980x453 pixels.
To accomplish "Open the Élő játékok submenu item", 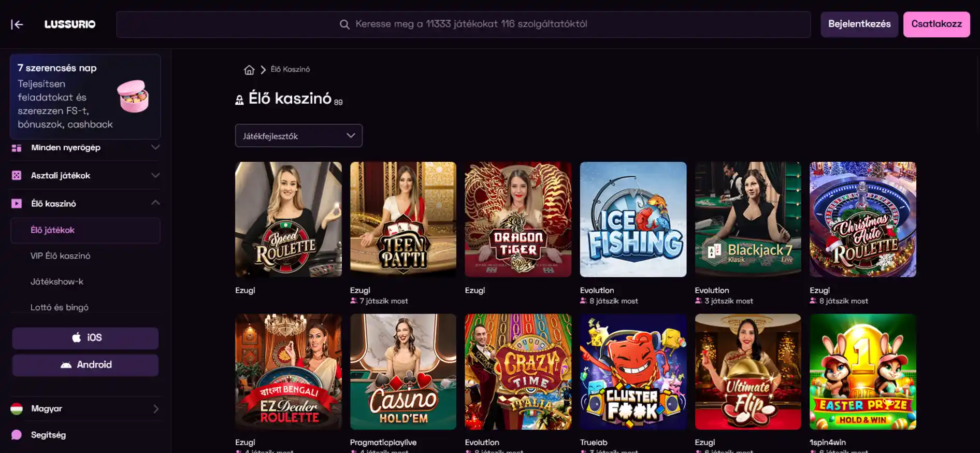I will (x=85, y=230).
